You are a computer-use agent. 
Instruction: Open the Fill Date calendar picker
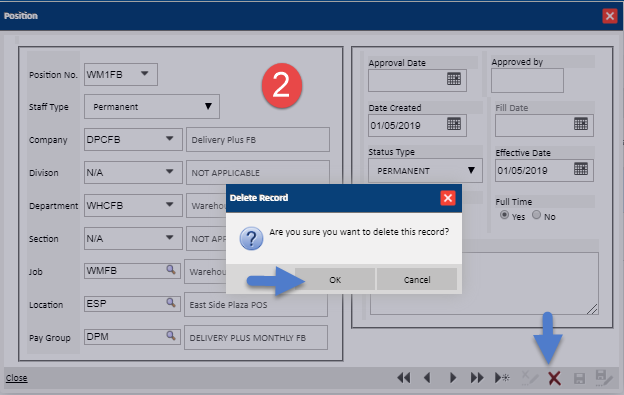pyautogui.click(x=581, y=124)
